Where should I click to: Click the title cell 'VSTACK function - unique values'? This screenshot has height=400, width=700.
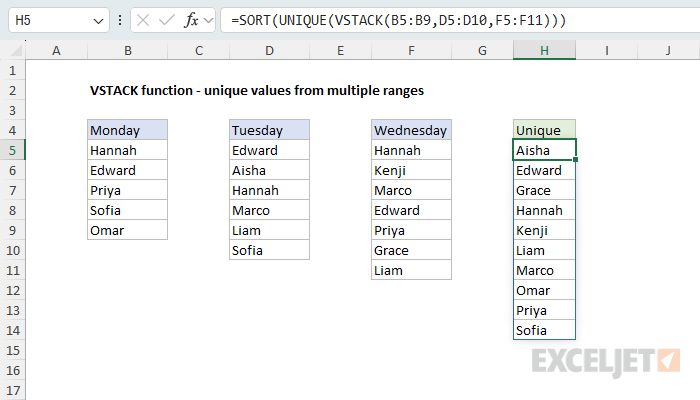coord(257,91)
